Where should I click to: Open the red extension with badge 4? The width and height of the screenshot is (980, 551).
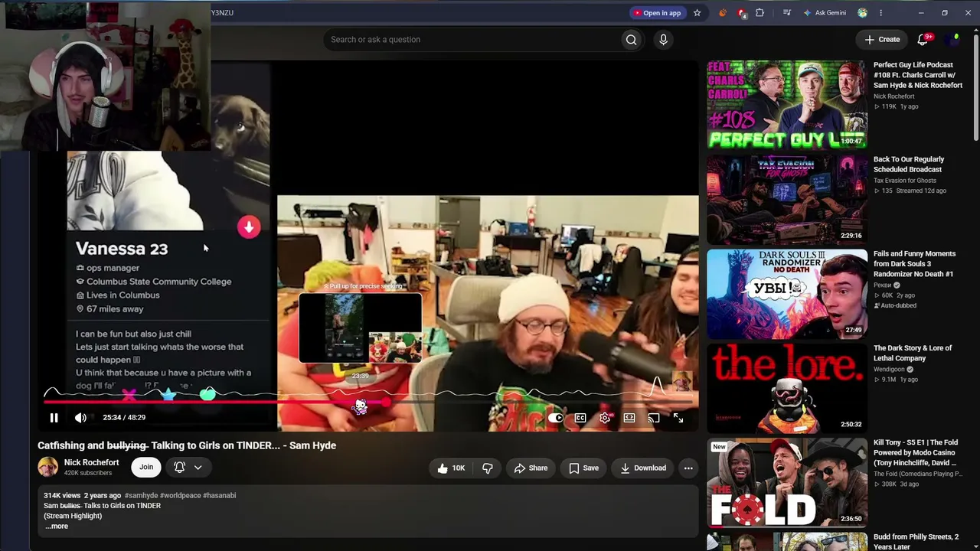[741, 13]
